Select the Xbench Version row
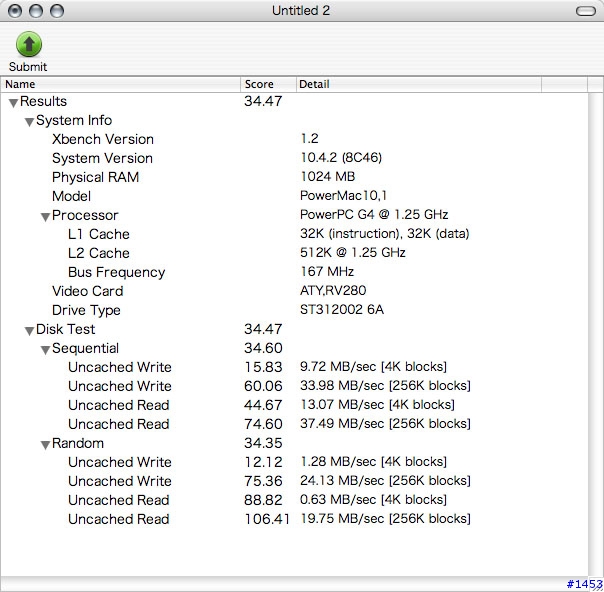604x592 pixels. coord(294,139)
